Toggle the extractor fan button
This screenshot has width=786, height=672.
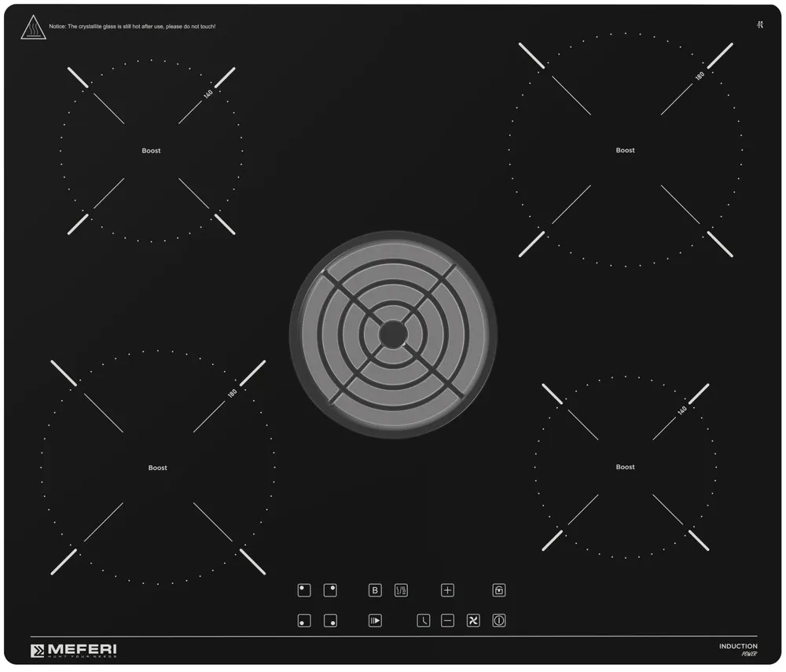(x=473, y=621)
